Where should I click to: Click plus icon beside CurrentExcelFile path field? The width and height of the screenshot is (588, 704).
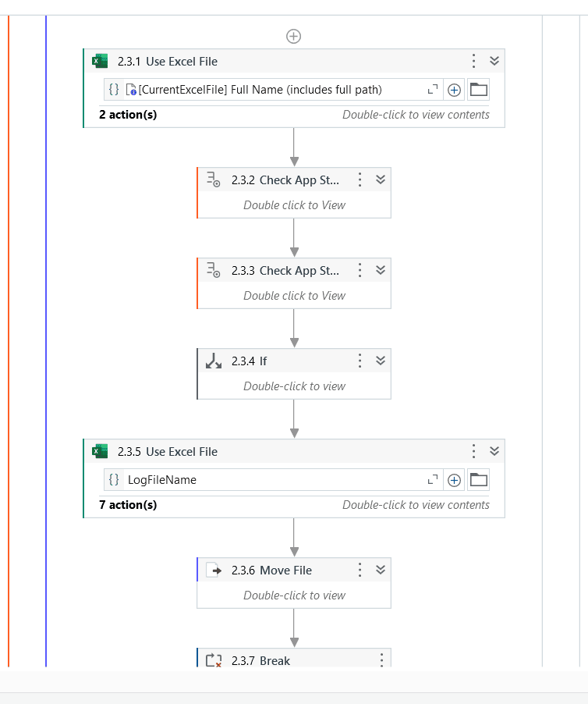click(454, 91)
